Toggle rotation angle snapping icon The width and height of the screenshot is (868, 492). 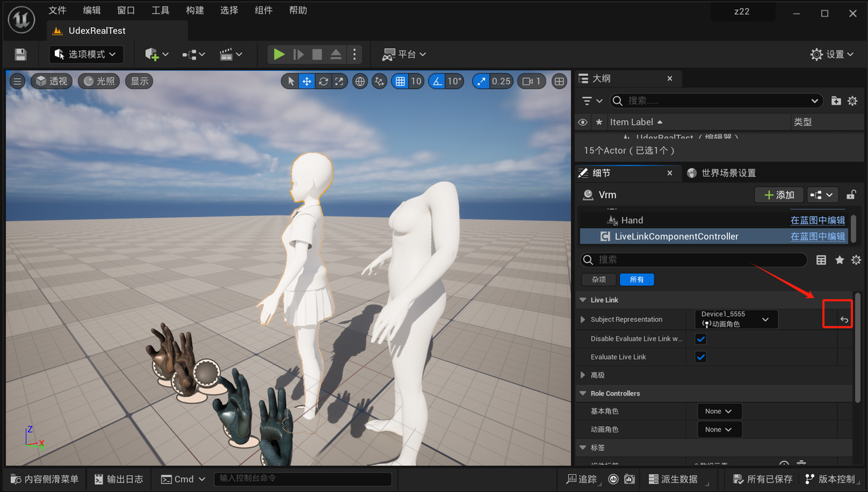click(437, 81)
